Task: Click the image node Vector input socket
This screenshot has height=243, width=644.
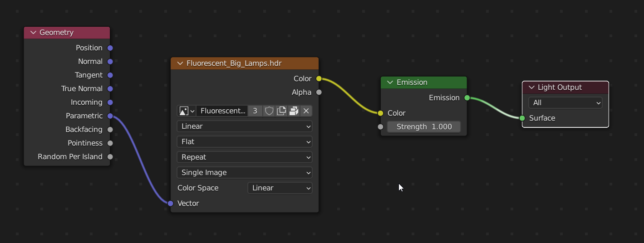Action: pyautogui.click(x=171, y=204)
